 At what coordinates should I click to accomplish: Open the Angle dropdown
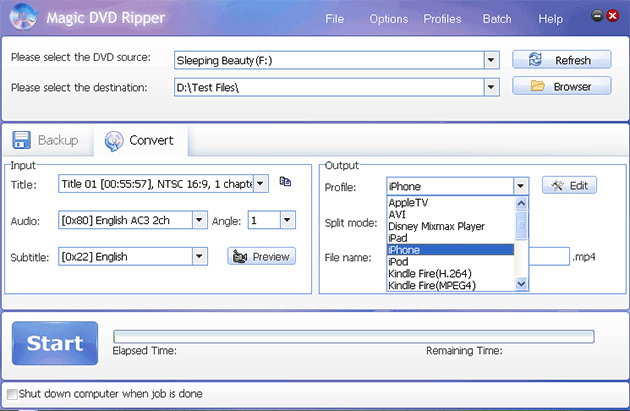[288, 220]
